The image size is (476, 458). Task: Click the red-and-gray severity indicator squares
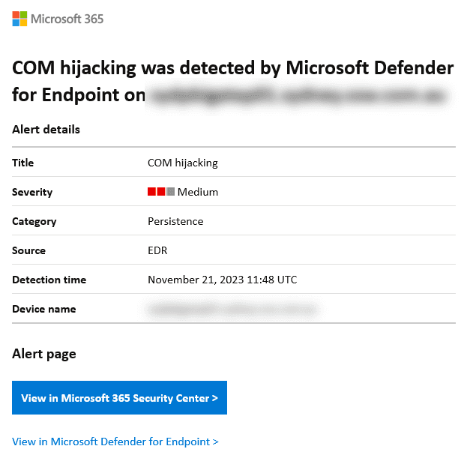161,192
